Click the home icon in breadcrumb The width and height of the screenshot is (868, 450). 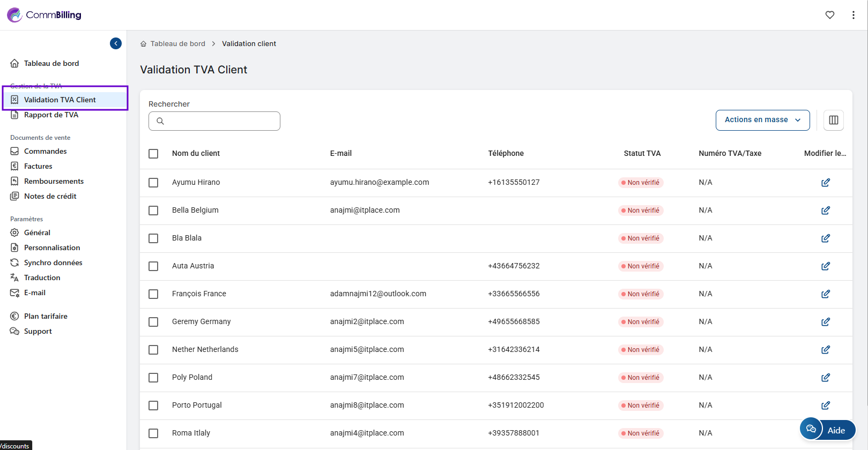[x=144, y=44]
